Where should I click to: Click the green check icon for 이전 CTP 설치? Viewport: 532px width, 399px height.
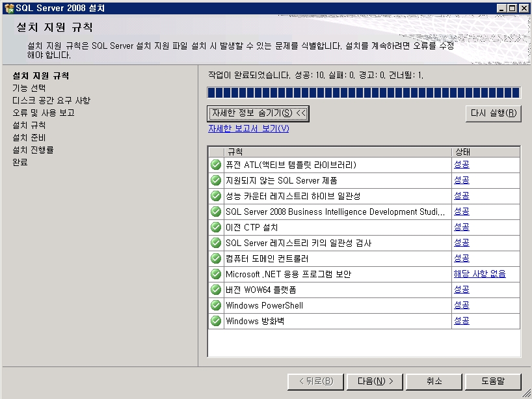tap(216, 227)
